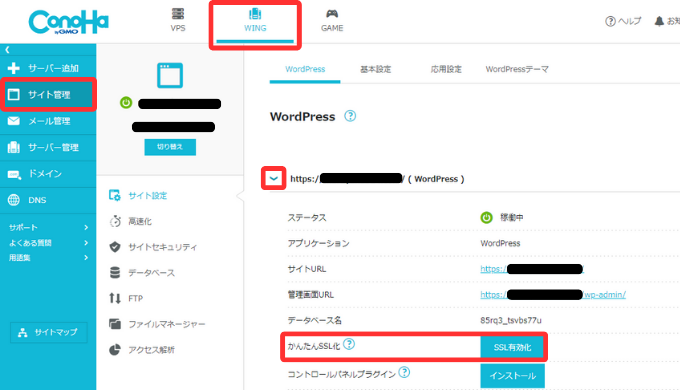Open the VPS service tab
Viewport: 680px width, 390px height.
(178, 20)
